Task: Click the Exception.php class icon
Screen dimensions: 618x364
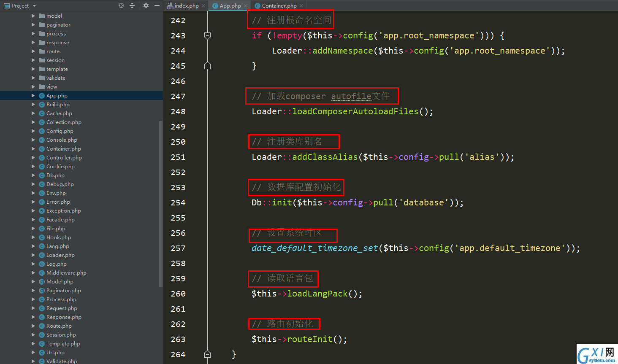Action: pyautogui.click(x=42, y=211)
